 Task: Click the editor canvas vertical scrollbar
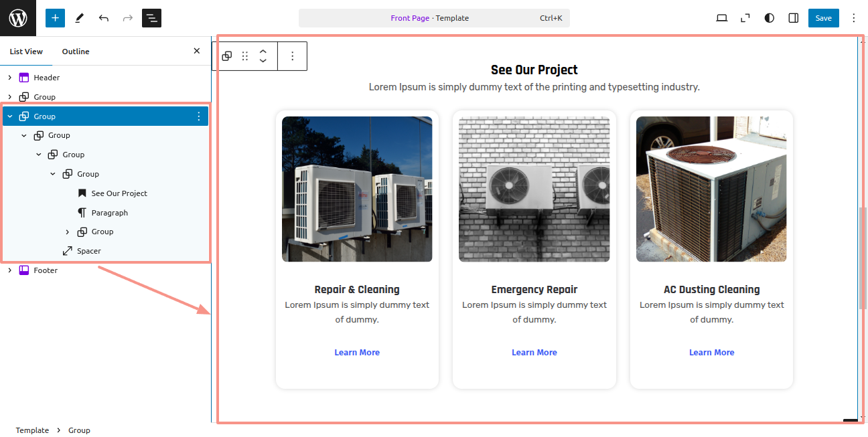pos(863,258)
